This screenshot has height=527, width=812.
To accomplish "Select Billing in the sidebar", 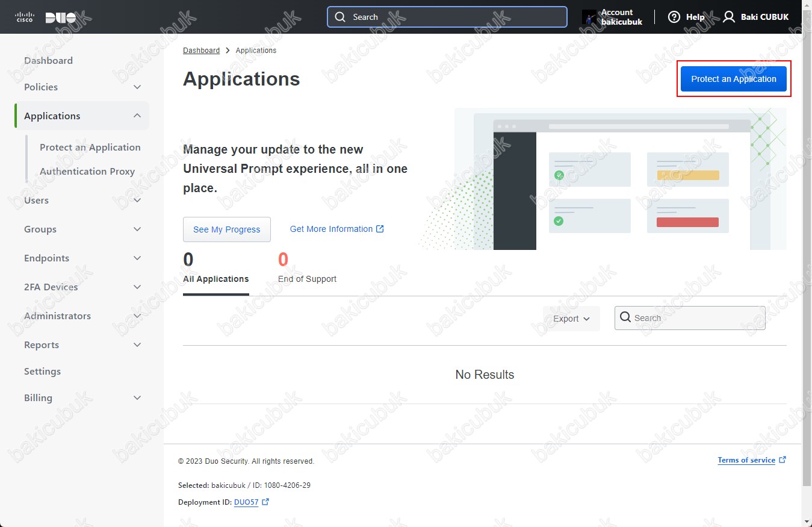I will pyautogui.click(x=38, y=398).
